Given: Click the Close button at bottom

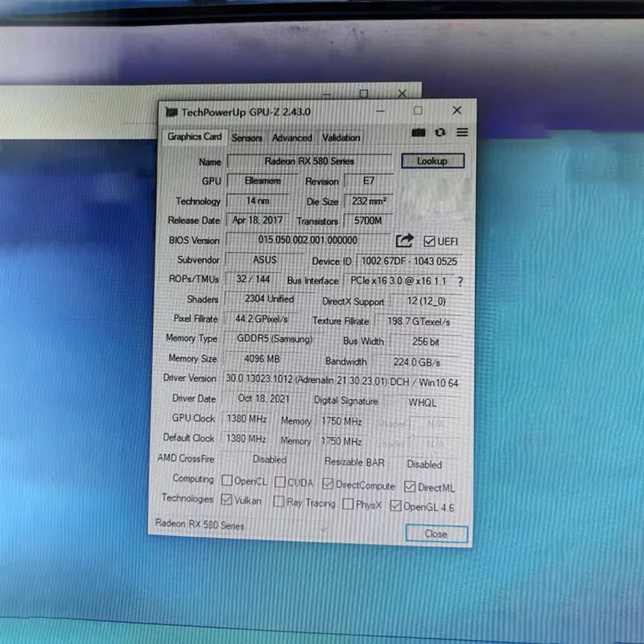Looking at the screenshot, I should (436, 534).
